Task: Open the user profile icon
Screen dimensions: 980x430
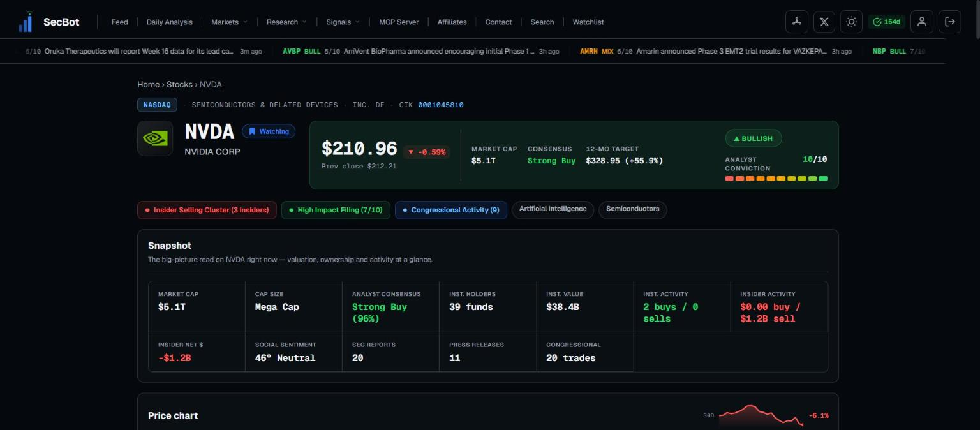Action: click(x=921, y=22)
